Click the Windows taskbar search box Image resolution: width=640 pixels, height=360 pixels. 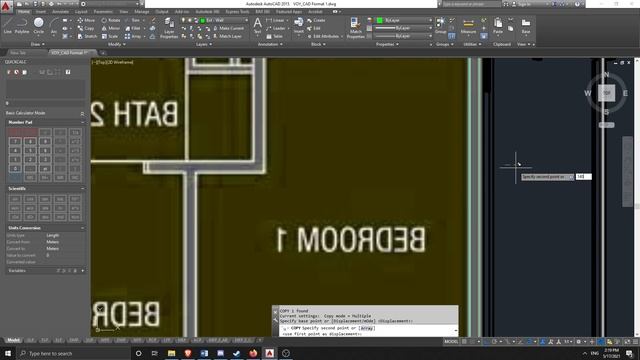[73, 353]
